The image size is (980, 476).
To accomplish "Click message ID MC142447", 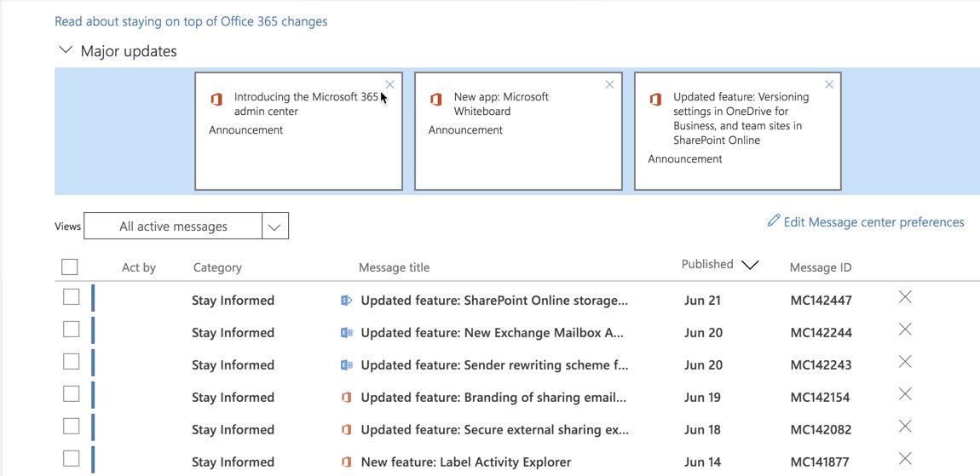I will click(x=821, y=301).
